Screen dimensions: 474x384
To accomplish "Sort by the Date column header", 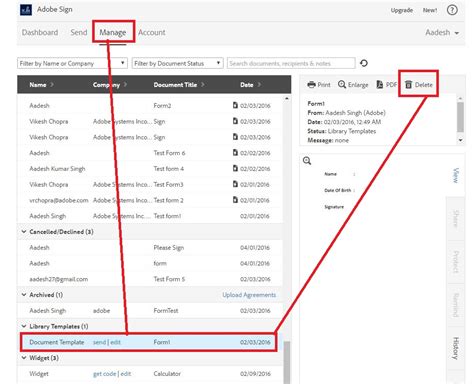I will coord(251,85).
